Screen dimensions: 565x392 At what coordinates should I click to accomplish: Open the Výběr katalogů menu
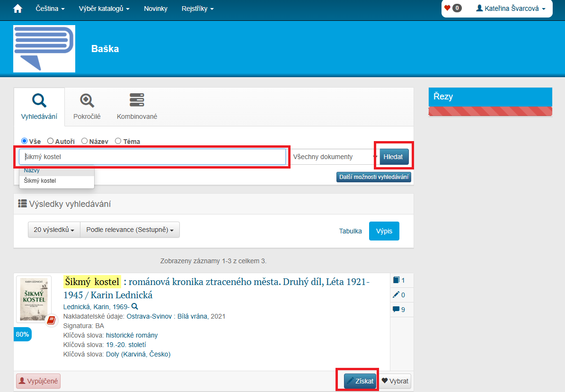104,9
